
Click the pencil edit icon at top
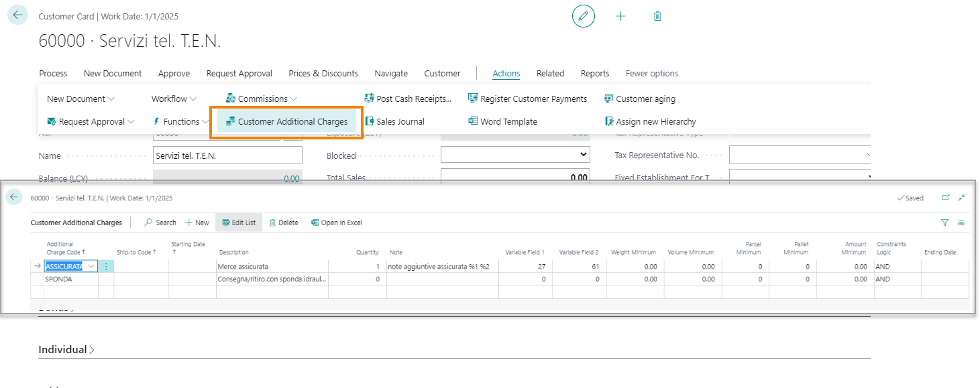coord(583,16)
